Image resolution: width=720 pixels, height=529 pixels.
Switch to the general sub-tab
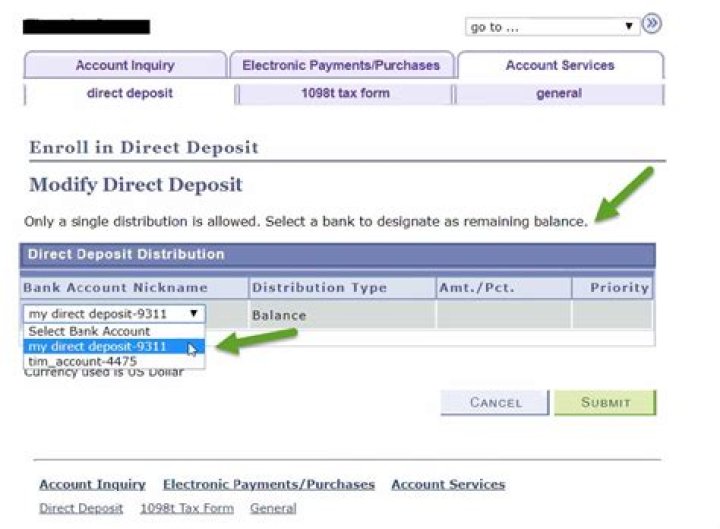click(559, 94)
